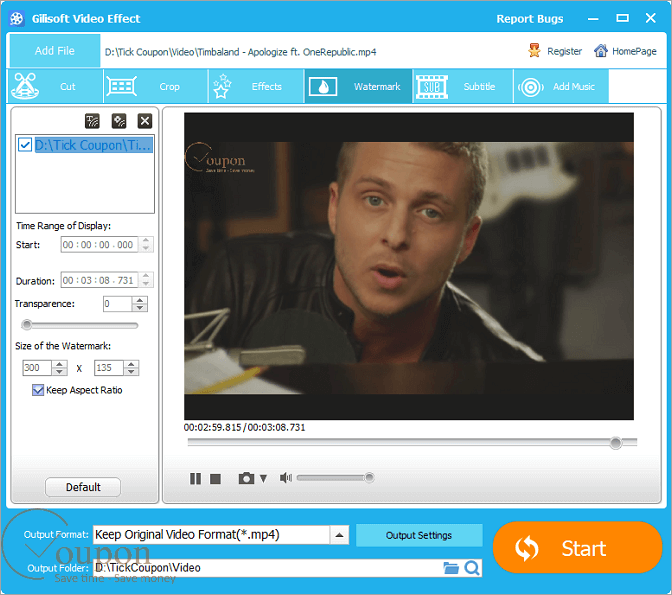Click the watermark width field 300
Screen dimensions: 672x595
click(x=37, y=368)
